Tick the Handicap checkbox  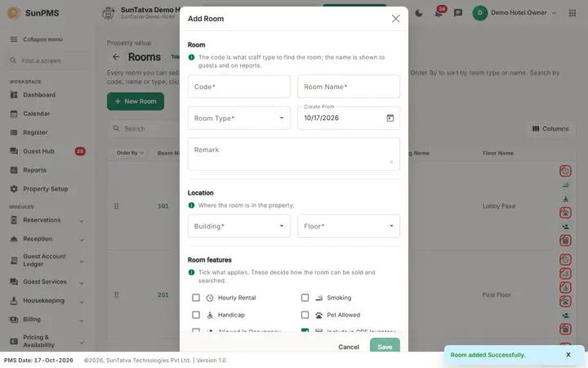point(196,315)
